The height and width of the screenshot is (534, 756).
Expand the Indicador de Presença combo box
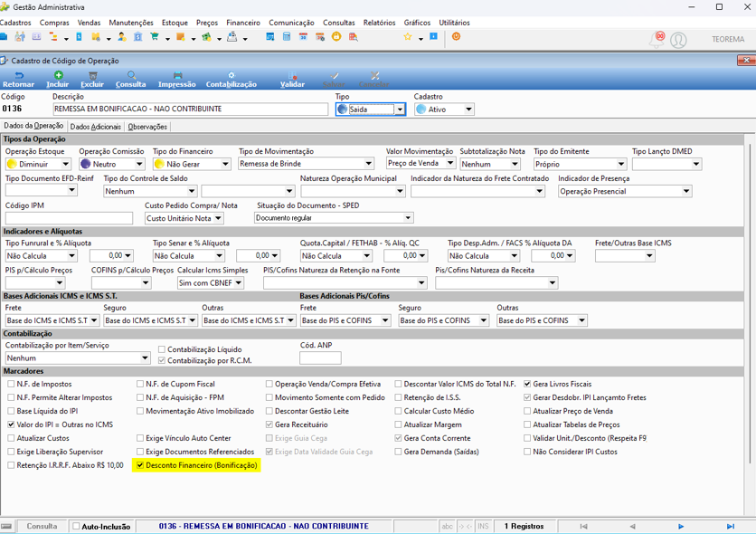[686, 192]
